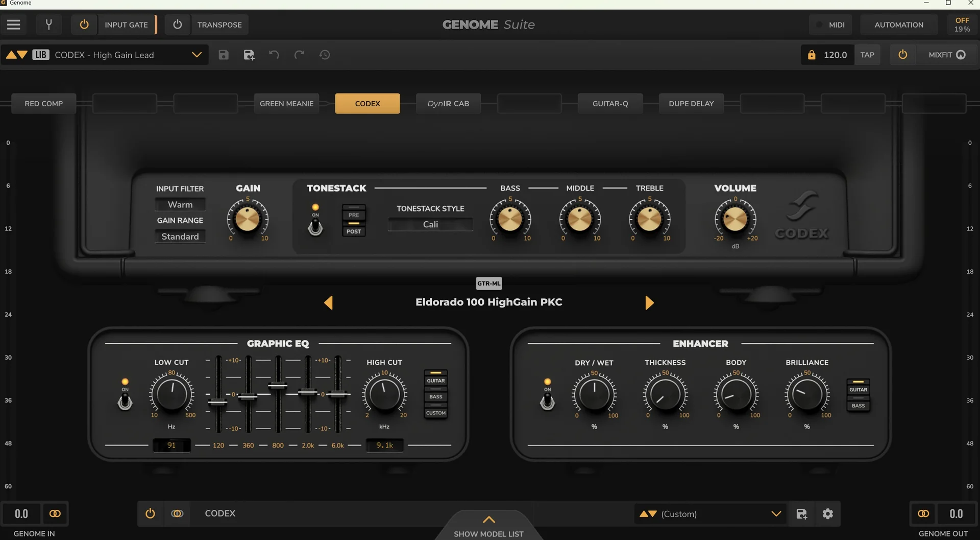Screen dimensions: 980x540
Task: Click the TAP tempo button
Action: [867, 55]
